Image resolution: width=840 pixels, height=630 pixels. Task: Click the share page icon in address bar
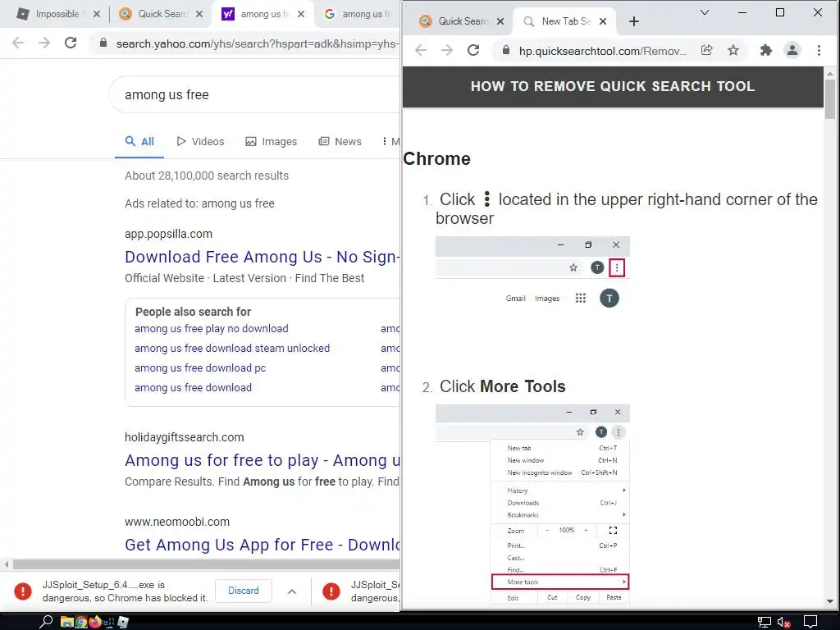tap(706, 50)
